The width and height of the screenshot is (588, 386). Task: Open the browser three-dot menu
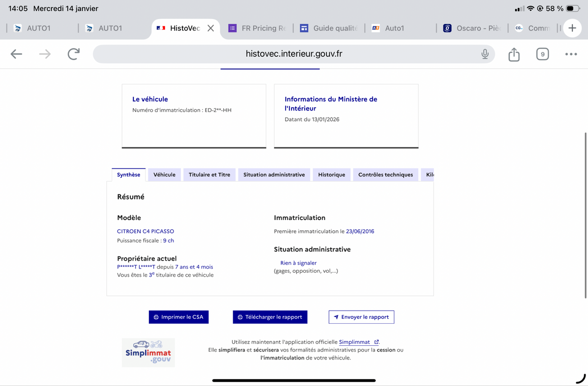pyautogui.click(x=571, y=54)
